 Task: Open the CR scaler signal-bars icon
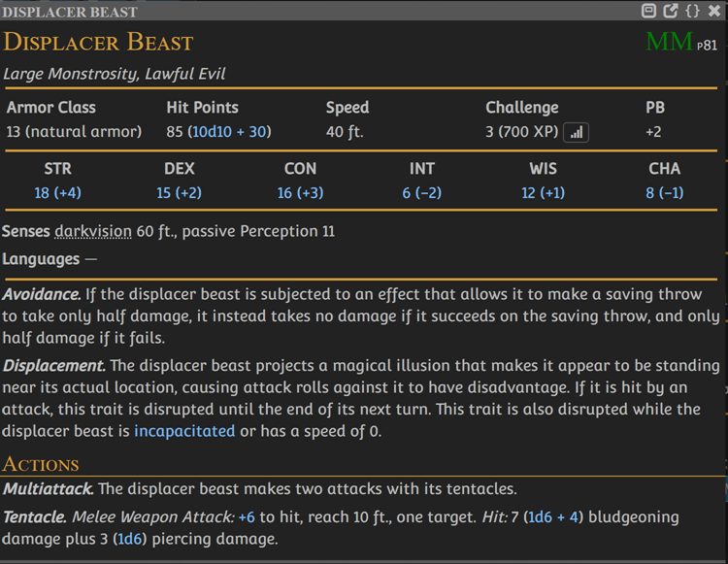click(x=577, y=132)
